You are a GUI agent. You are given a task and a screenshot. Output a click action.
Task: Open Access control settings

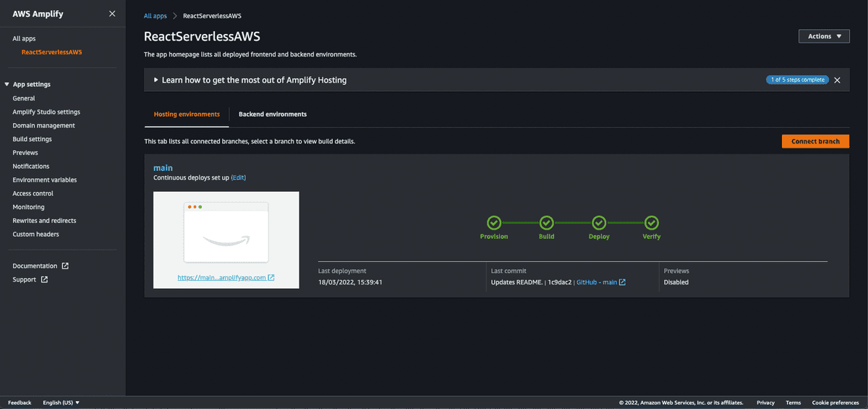coord(33,193)
